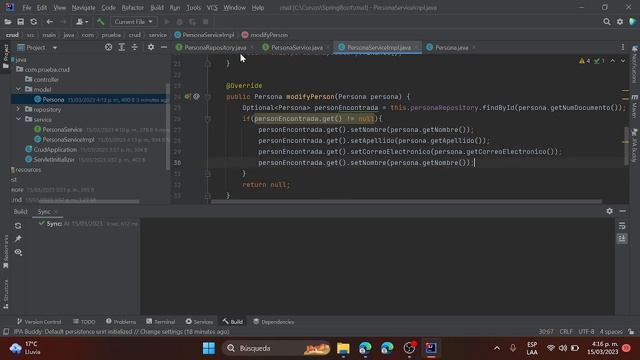Open 4 spaces indent selector
This screenshot has width=640, height=360.
611,331
